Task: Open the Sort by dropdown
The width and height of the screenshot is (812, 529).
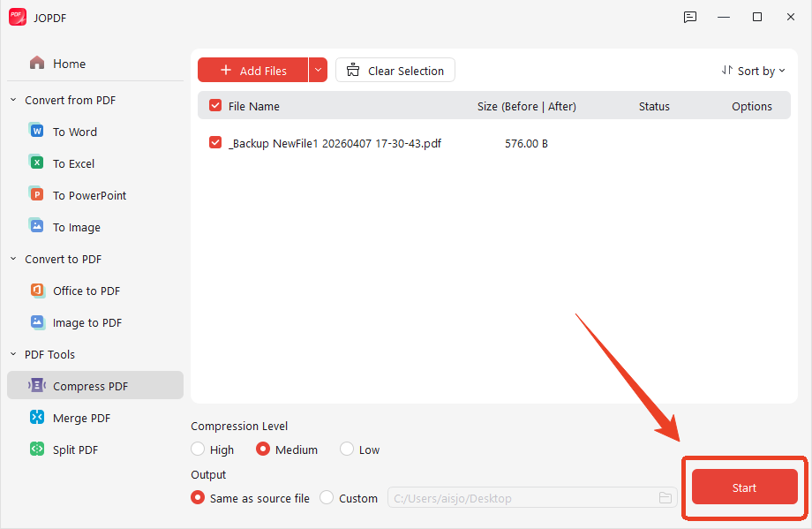Action: tap(754, 71)
